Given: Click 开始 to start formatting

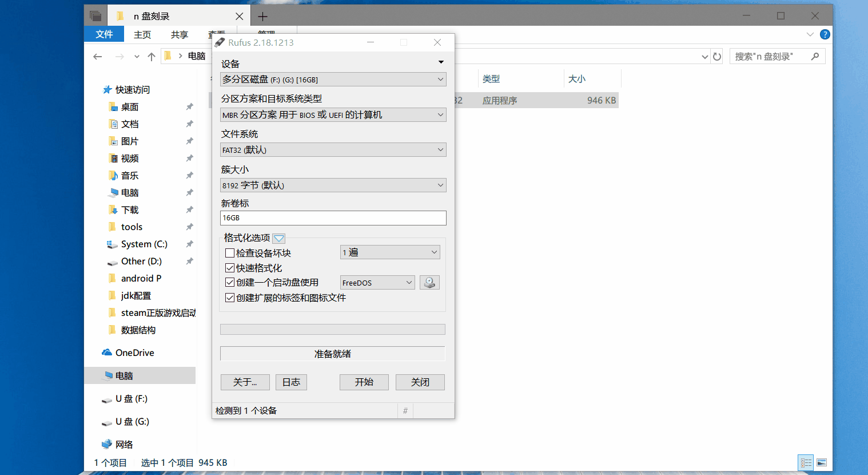Looking at the screenshot, I should coord(364,382).
